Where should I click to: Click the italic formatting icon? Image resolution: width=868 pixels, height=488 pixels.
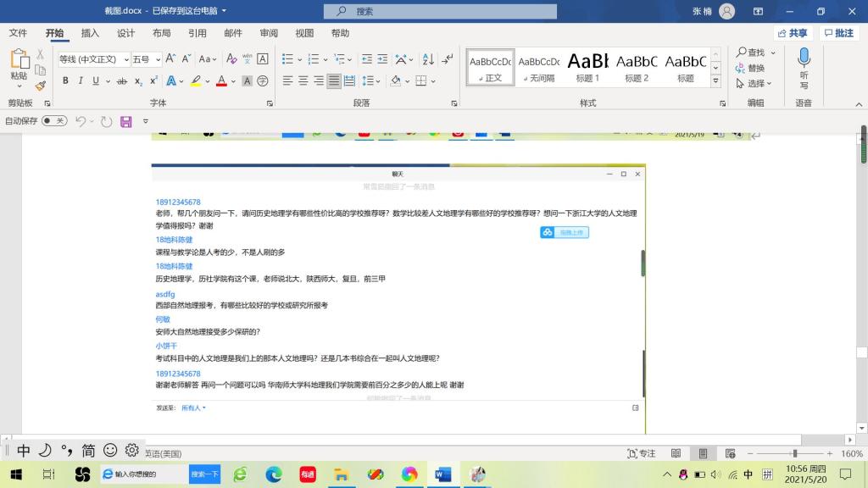tap(81, 81)
